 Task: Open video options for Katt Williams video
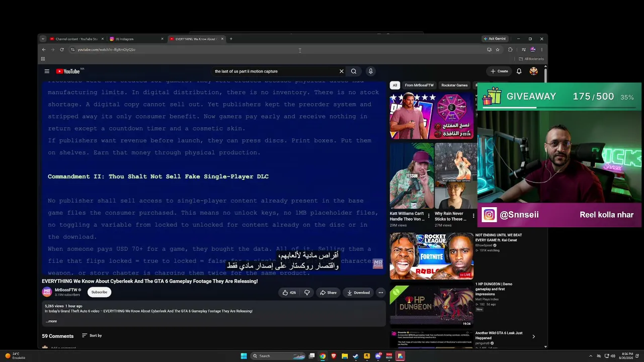click(429, 216)
